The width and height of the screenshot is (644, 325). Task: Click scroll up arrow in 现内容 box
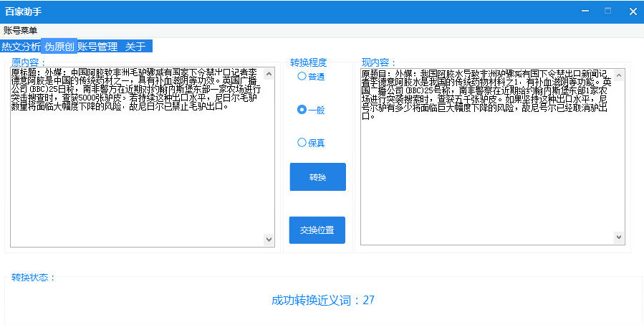pos(618,75)
